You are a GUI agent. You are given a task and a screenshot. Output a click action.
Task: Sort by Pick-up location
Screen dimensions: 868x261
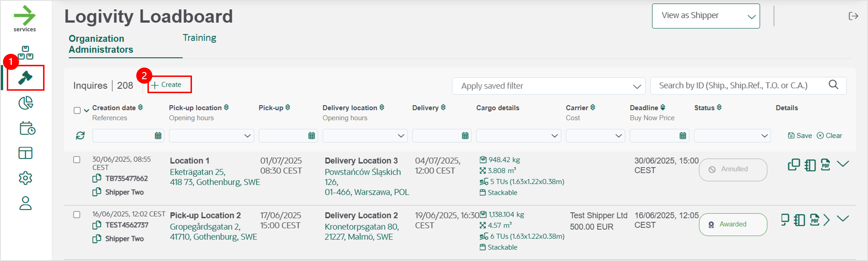pyautogui.click(x=226, y=107)
